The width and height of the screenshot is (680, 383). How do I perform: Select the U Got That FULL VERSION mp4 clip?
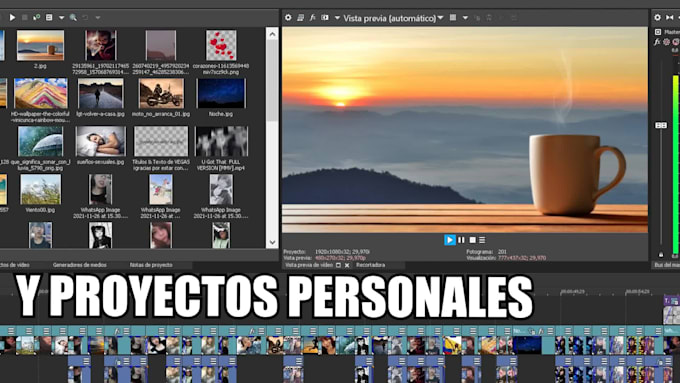pyautogui.click(x=221, y=141)
